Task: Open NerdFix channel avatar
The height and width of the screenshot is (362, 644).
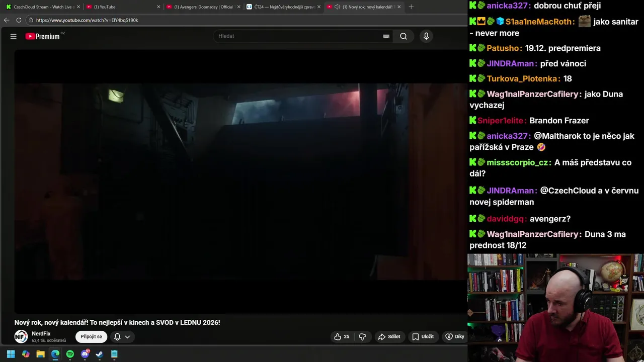Action: 21,337
